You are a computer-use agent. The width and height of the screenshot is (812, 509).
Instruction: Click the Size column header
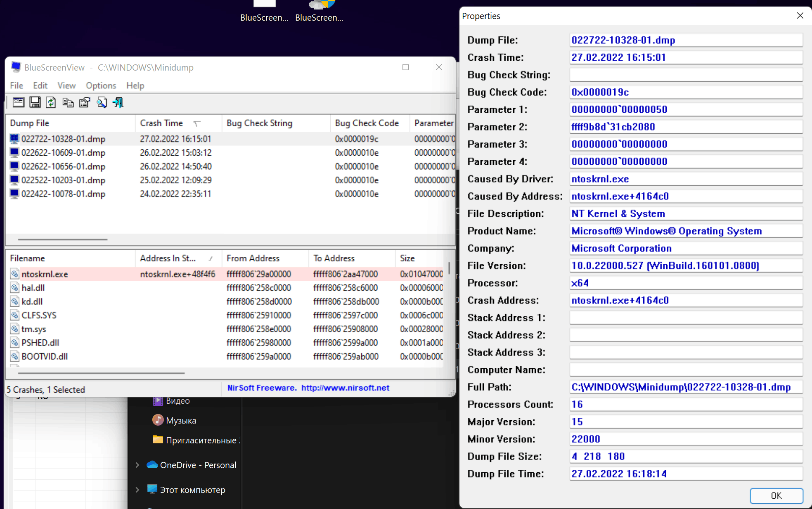[x=419, y=258]
